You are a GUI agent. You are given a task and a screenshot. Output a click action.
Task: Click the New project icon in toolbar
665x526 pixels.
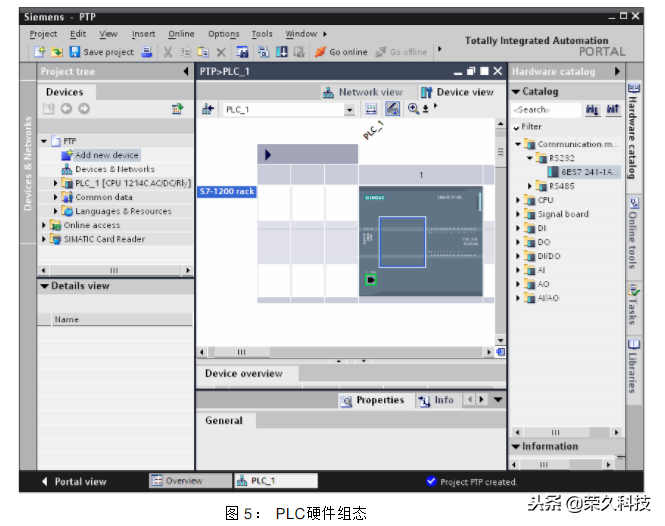click(39, 52)
